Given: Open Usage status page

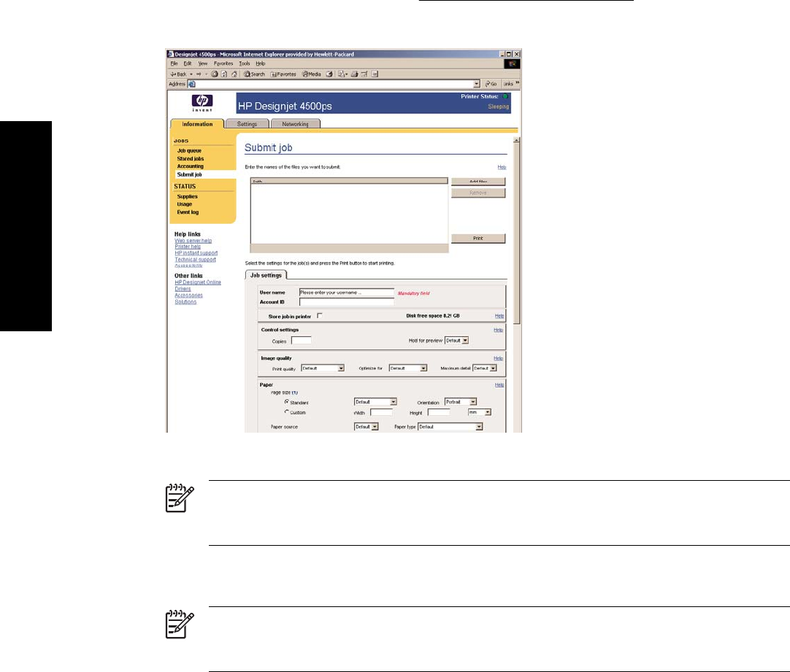Looking at the screenshot, I should [x=185, y=204].
